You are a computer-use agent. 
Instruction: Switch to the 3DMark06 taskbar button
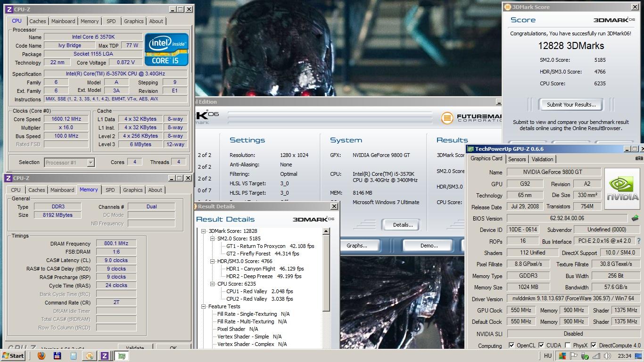[x=89, y=356]
